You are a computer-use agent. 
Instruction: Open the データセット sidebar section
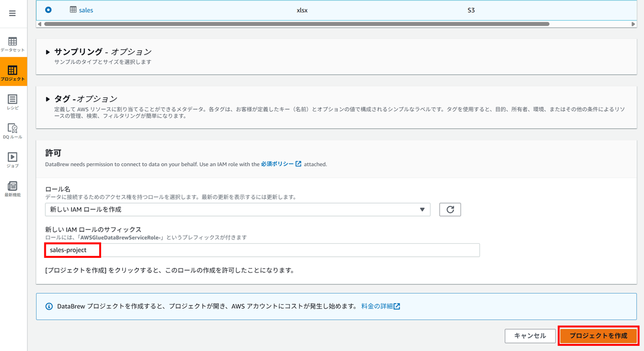click(13, 44)
